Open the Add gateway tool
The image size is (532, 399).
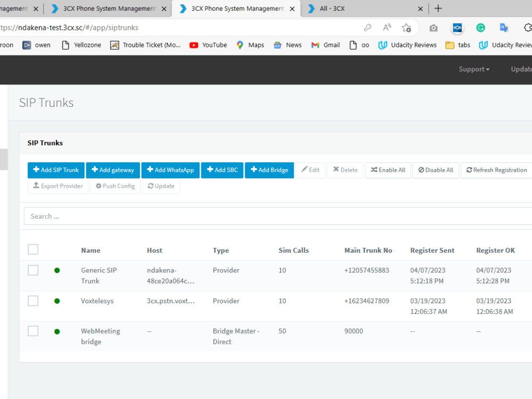point(112,170)
